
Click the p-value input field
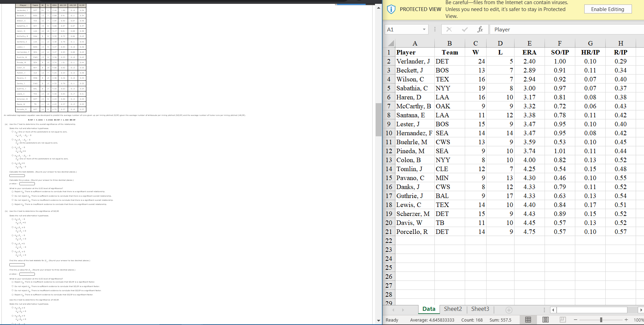coord(27,184)
